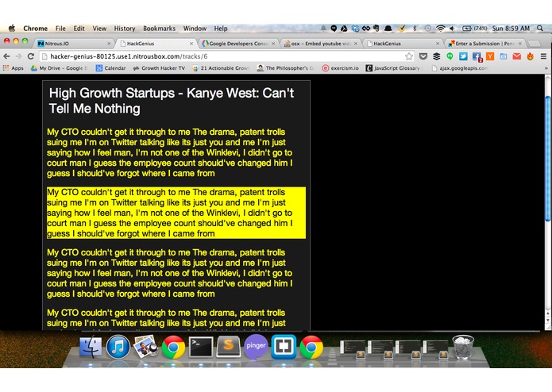Open the Growth Hacker TV bookmark
Image resolution: width=552 pixels, height=392 pixels.
pos(159,68)
